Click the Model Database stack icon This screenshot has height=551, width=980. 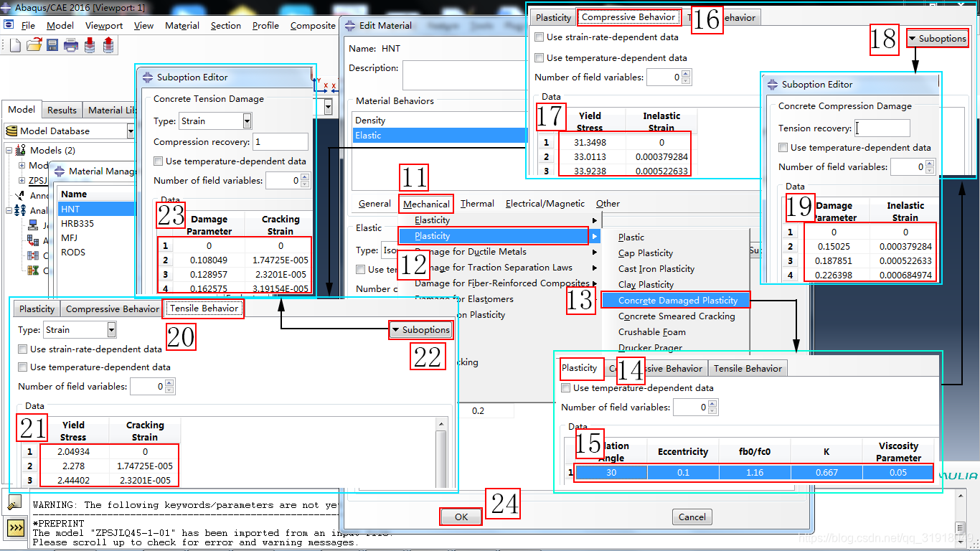click(11, 131)
